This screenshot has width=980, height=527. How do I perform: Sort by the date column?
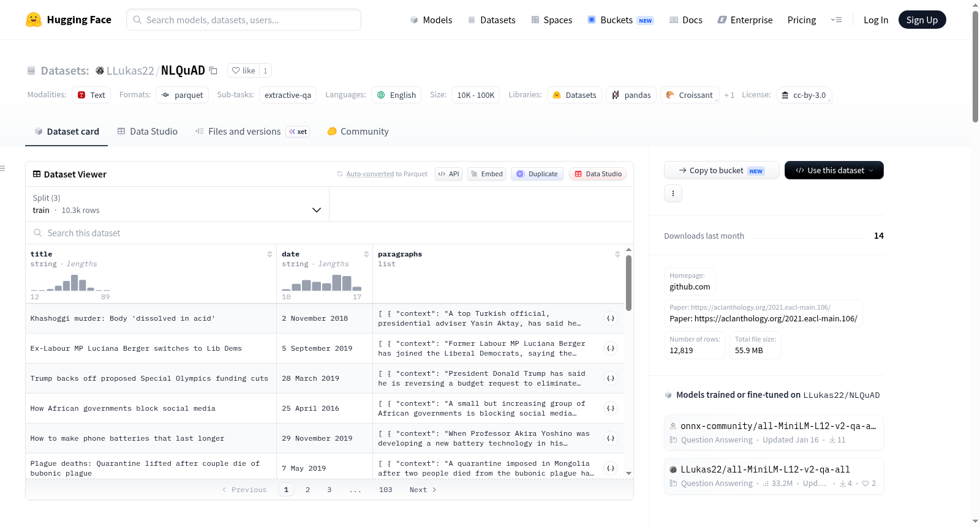click(366, 254)
